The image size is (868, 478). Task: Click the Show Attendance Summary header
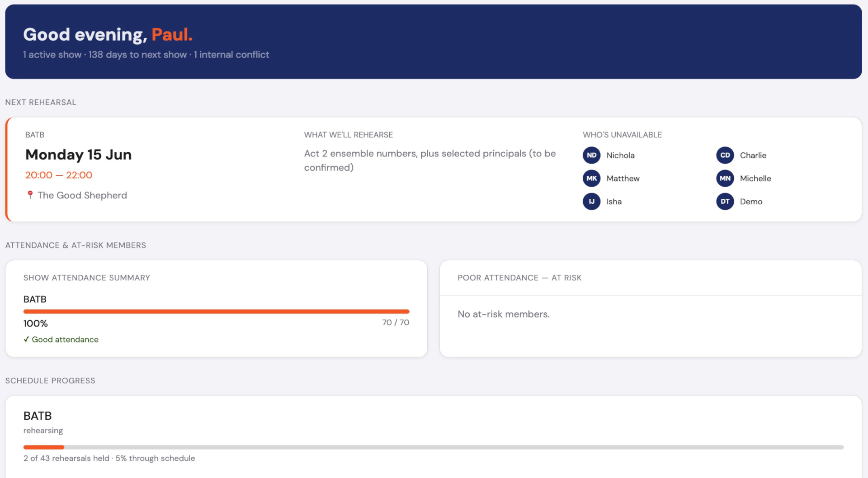(87, 278)
